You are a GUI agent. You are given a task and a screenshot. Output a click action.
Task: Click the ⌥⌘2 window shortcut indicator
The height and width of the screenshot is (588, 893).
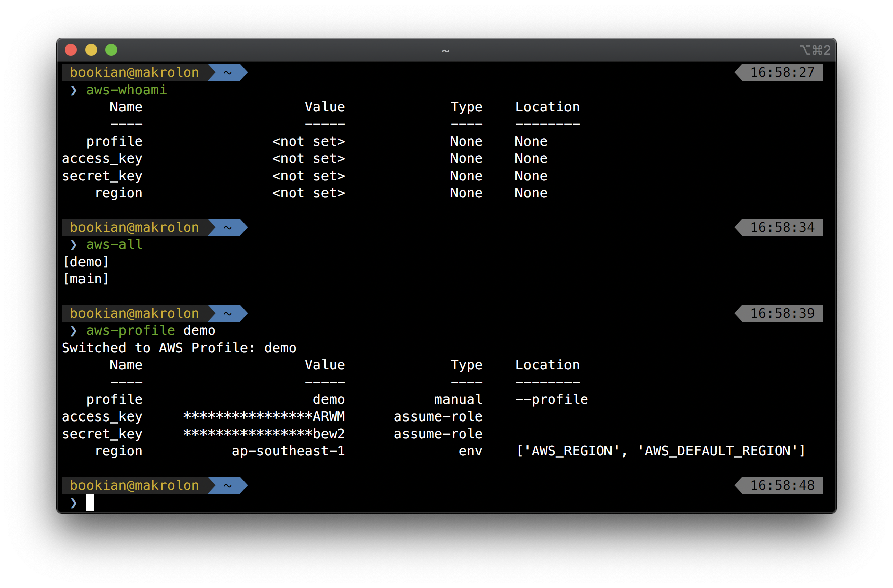point(815,50)
